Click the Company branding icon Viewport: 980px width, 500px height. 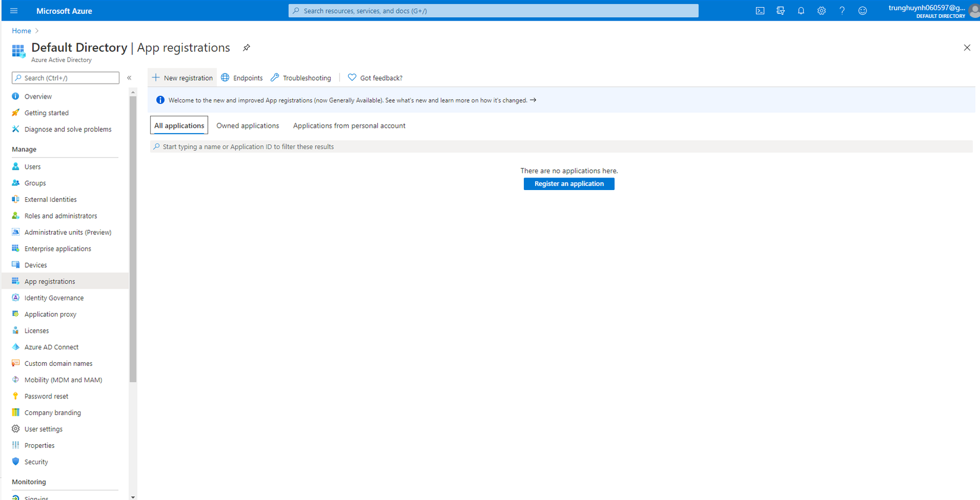[15, 413]
